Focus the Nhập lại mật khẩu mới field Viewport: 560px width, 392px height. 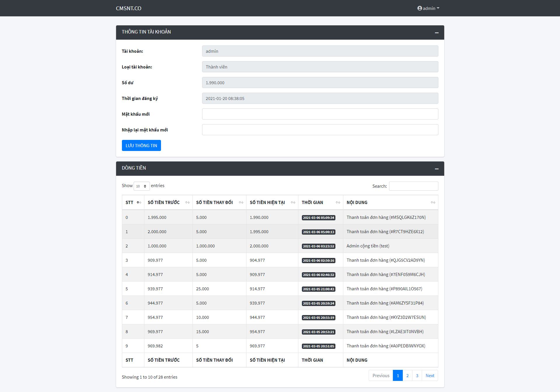(320, 130)
